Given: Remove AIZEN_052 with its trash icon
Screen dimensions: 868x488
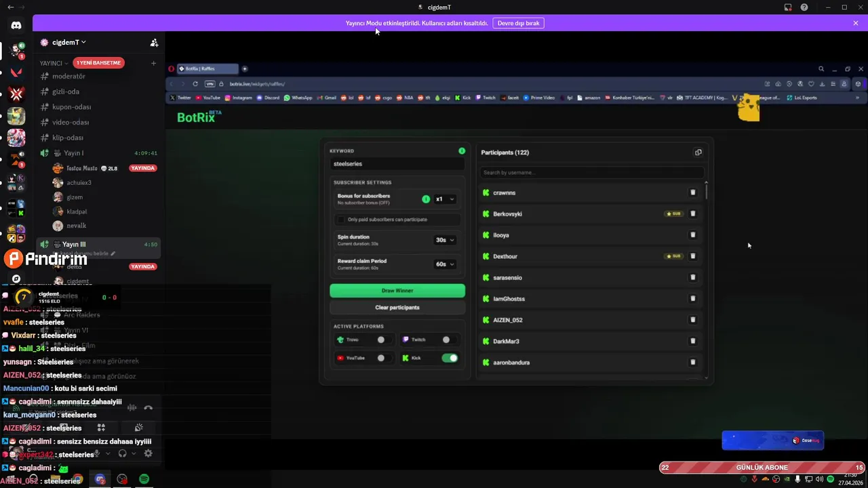Looking at the screenshot, I should click(692, 320).
